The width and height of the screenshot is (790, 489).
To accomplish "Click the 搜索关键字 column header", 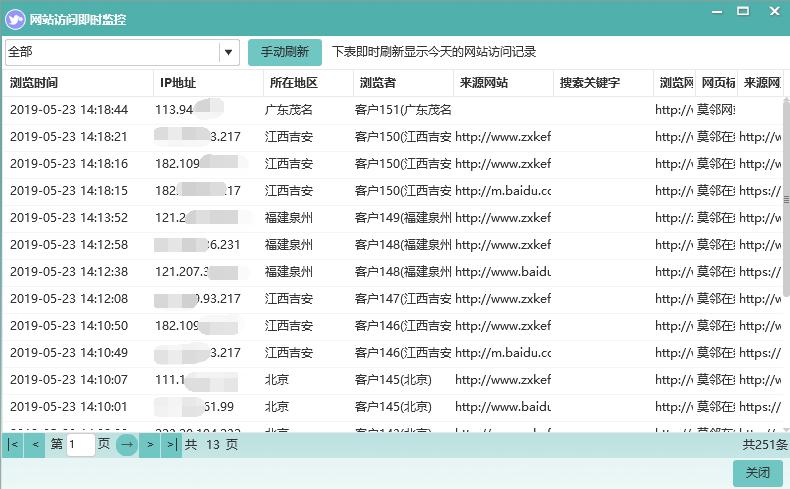I will tap(603, 83).
